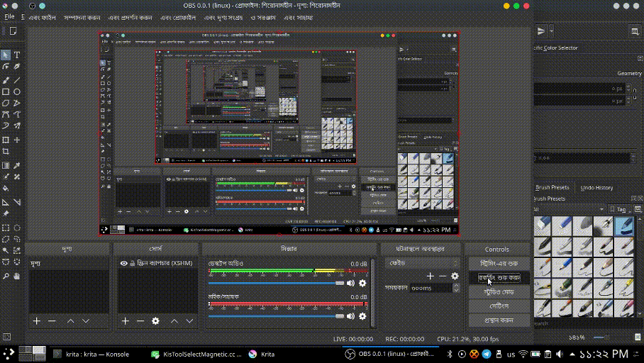Move selected source up
Image resolution: width=644 pixels, height=363 pixels.
pyautogui.click(x=174, y=321)
